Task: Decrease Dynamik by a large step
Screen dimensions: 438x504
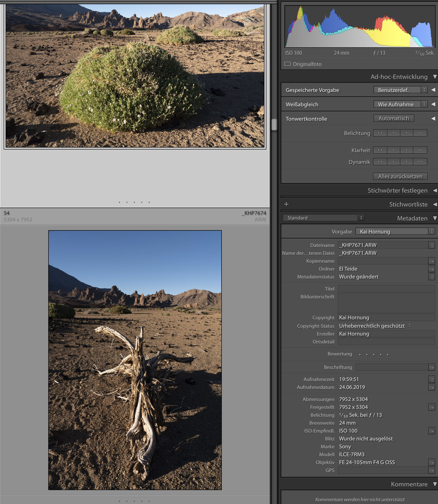Action: pos(380,162)
